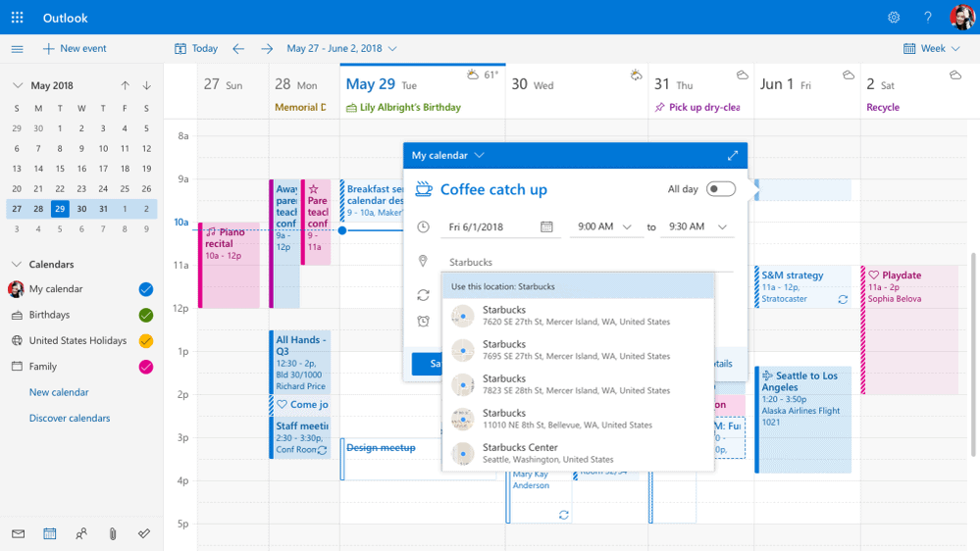Switch to Mail via envelope icon
980x551 pixels.
click(x=18, y=533)
